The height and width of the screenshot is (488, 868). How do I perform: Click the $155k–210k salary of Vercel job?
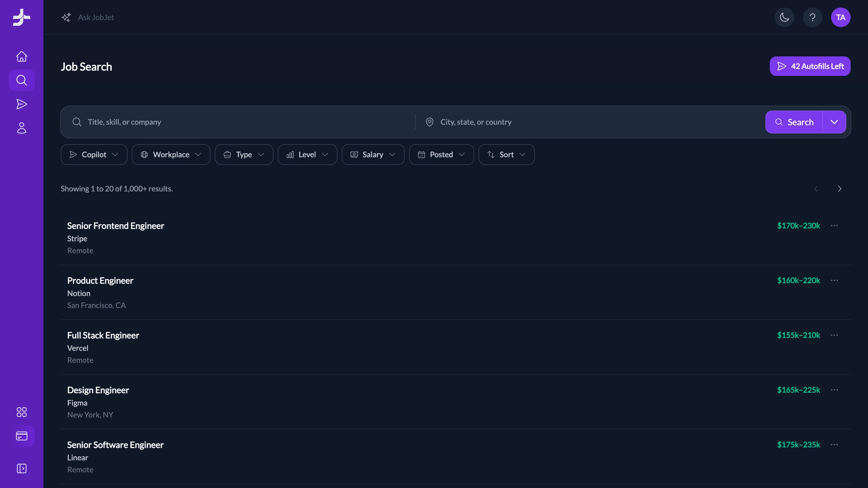tap(799, 335)
